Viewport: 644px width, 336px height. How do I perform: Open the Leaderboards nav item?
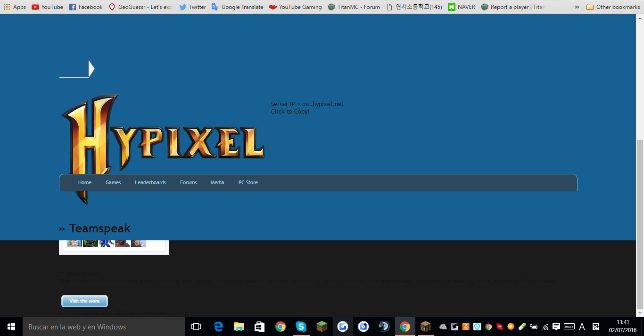click(x=150, y=182)
